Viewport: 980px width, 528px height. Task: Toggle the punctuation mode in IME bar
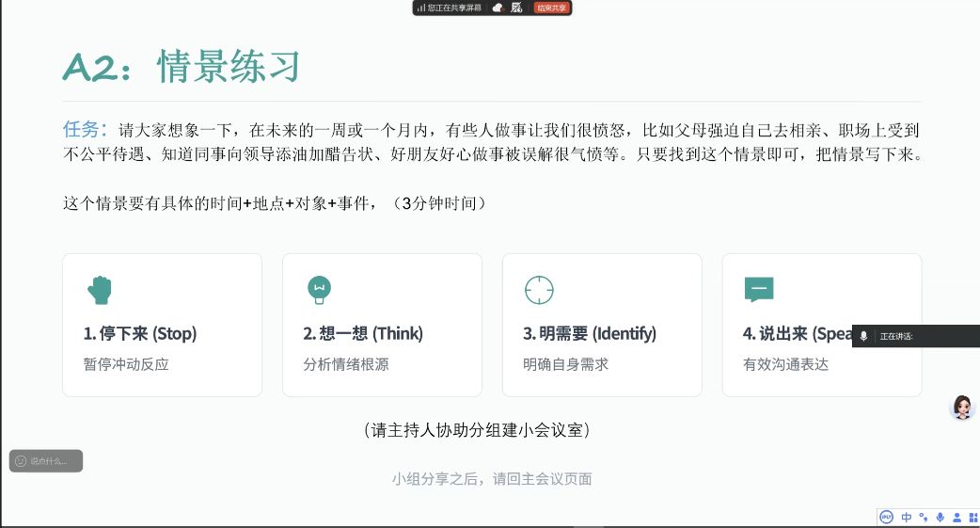tap(924, 517)
